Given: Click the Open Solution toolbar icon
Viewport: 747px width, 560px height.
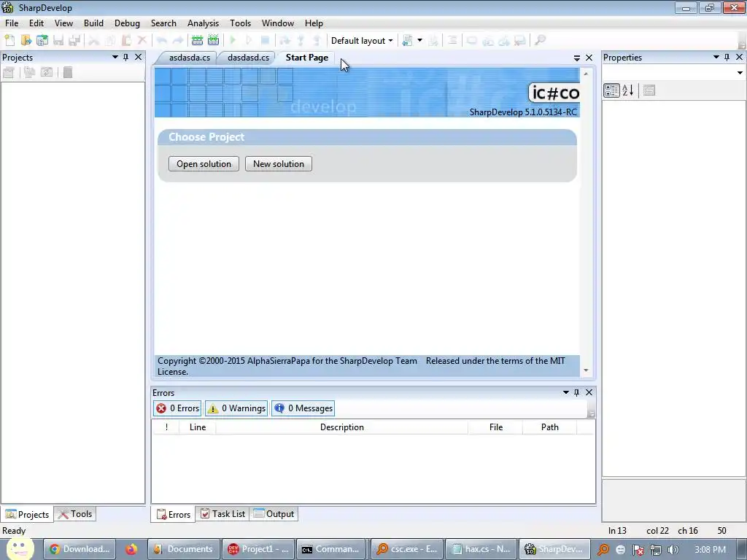Looking at the screenshot, I should tap(42, 41).
